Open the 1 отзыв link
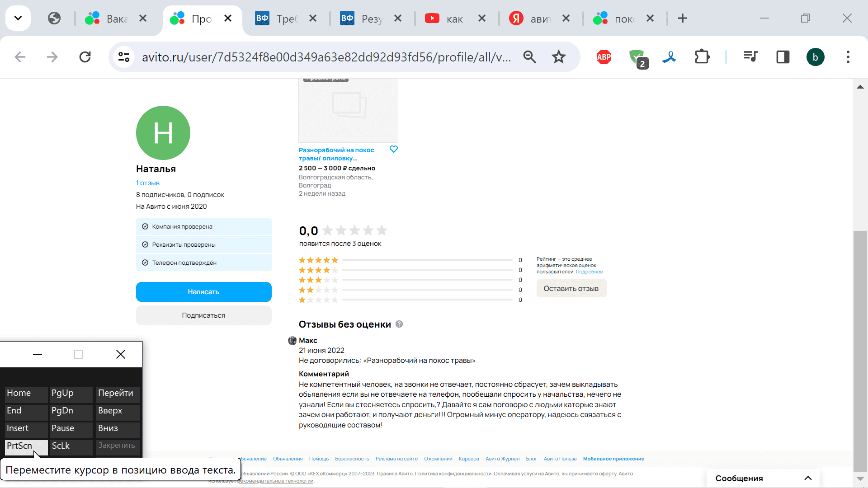 148,183
